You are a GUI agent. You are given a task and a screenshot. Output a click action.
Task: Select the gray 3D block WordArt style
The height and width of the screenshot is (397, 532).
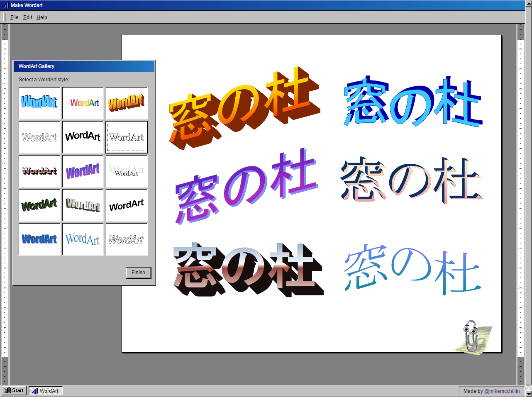[83, 205]
